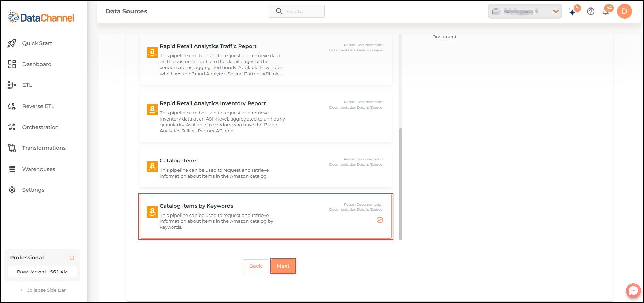The image size is (644, 303).
Task: Open Documentation Details (Source) for Catalog Items by Keywords
Action: coord(356,210)
